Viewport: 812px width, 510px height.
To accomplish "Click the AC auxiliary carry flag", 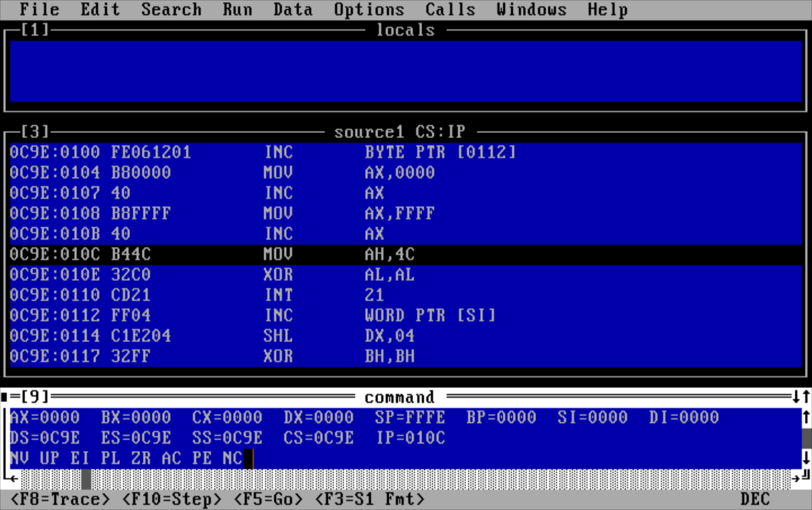I will (171, 458).
